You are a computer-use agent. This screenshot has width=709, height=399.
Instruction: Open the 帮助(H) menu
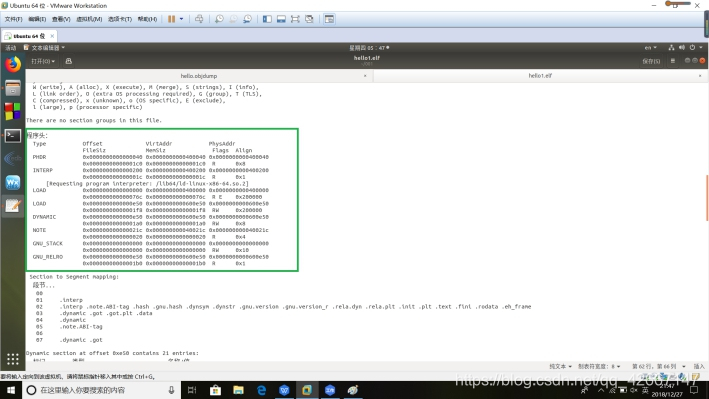(x=147, y=19)
